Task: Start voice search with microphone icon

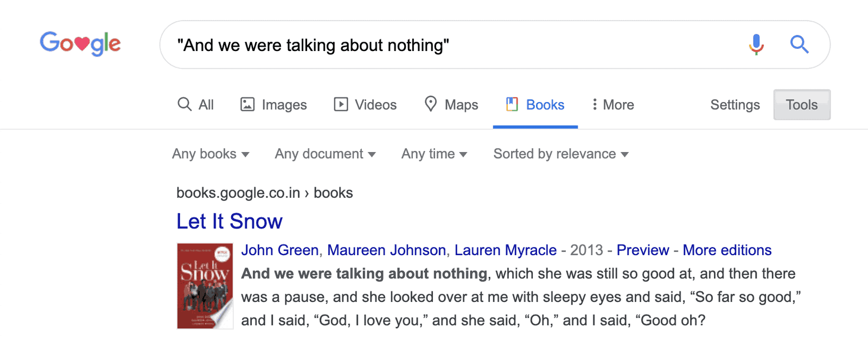Action: [756, 45]
